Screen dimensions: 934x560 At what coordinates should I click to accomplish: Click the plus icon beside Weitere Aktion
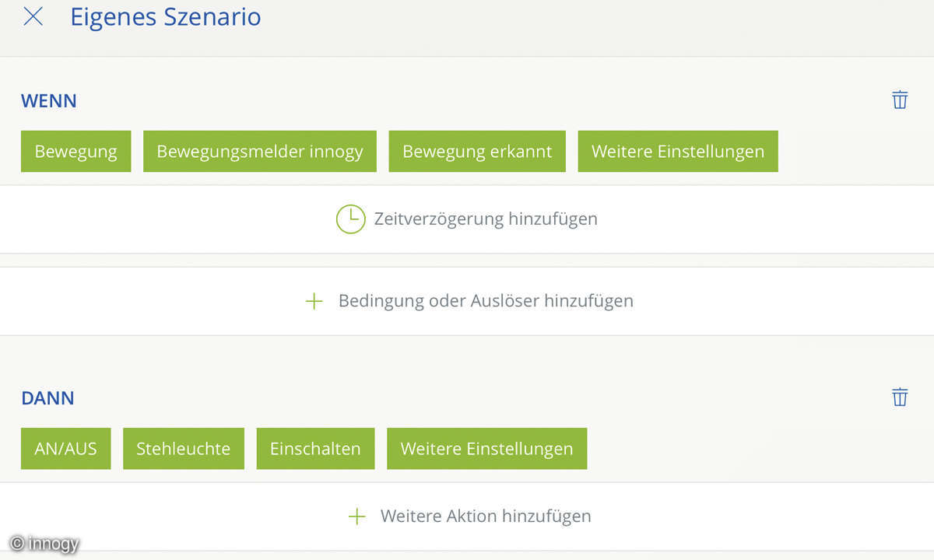(356, 516)
